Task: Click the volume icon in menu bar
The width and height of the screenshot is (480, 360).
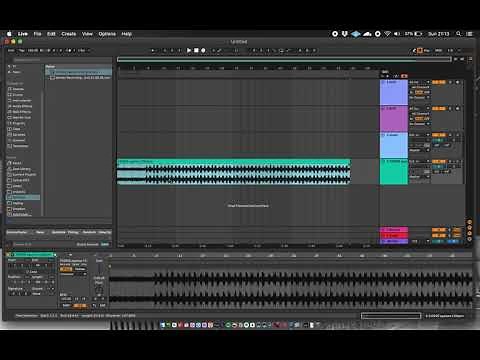Action: (x=397, y=34)
